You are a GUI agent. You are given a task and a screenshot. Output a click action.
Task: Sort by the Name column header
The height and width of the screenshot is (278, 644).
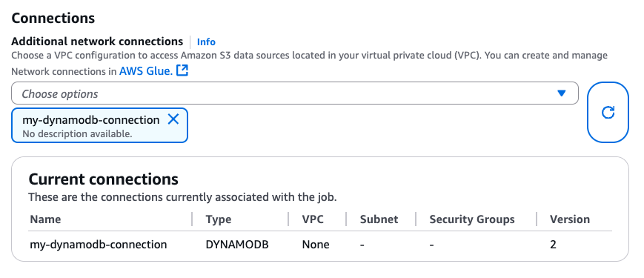(45, 219)
